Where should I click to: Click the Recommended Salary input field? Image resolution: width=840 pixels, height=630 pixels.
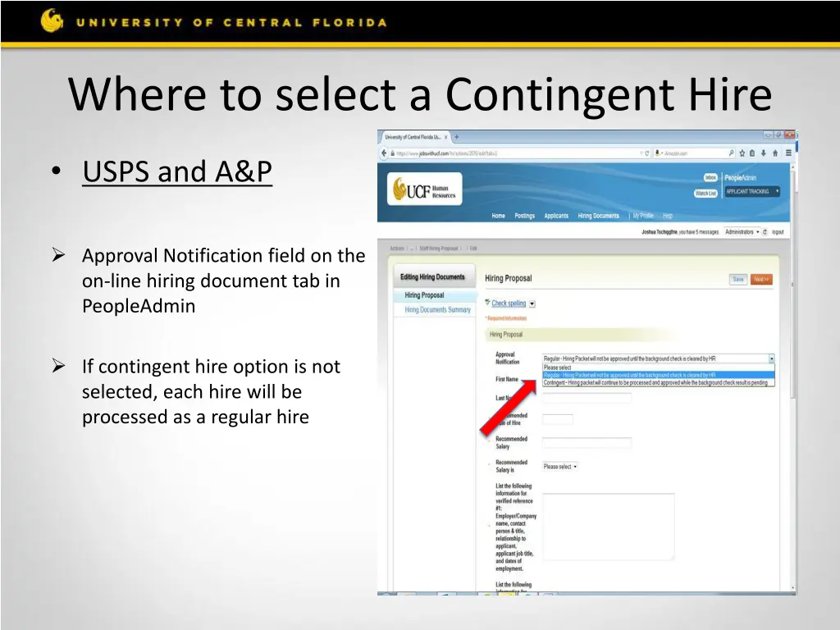(587, 442)
